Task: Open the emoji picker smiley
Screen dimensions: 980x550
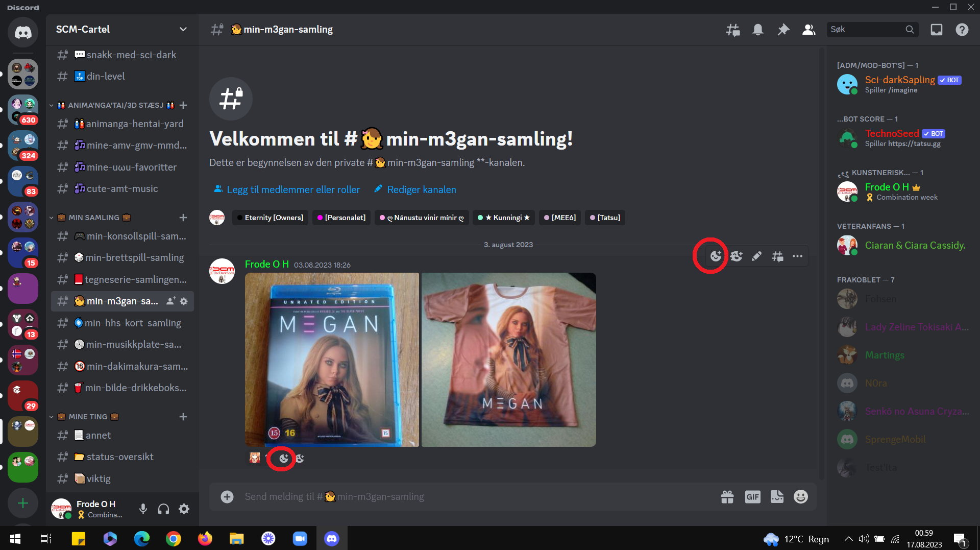Action: [801, 496]
